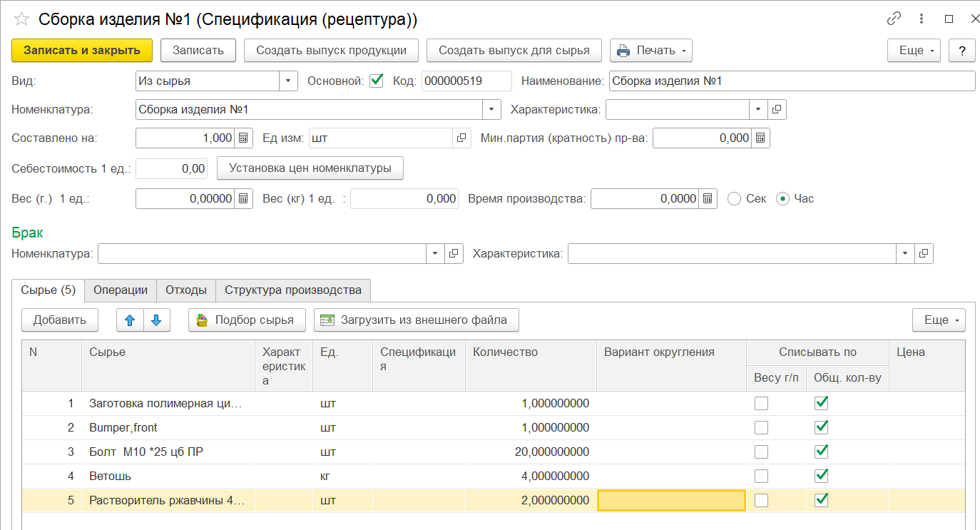Click Загрузить из внешнего файла
This screenshot has height=530, width=980.
(416, 320)
